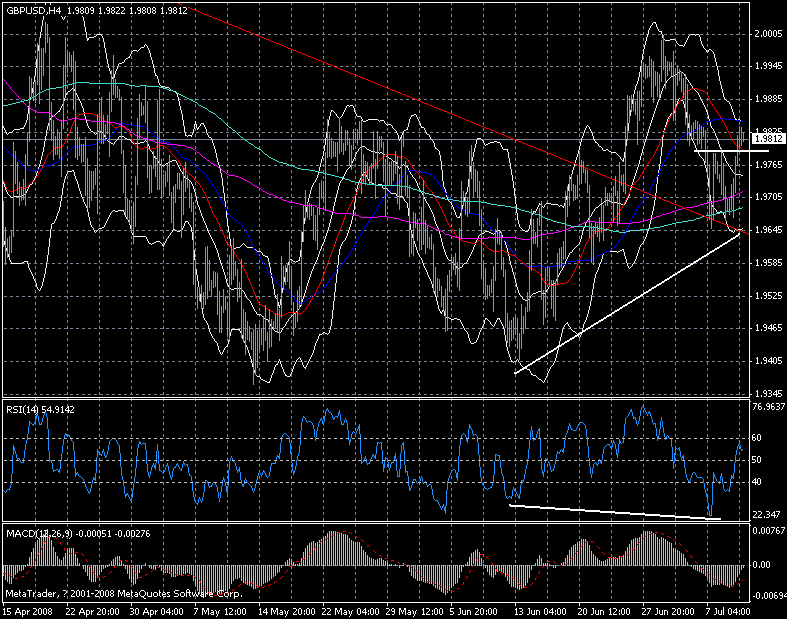Click the 22 May 04:00 time label
This screenshot has width=787, height=619.
(350, 611)
